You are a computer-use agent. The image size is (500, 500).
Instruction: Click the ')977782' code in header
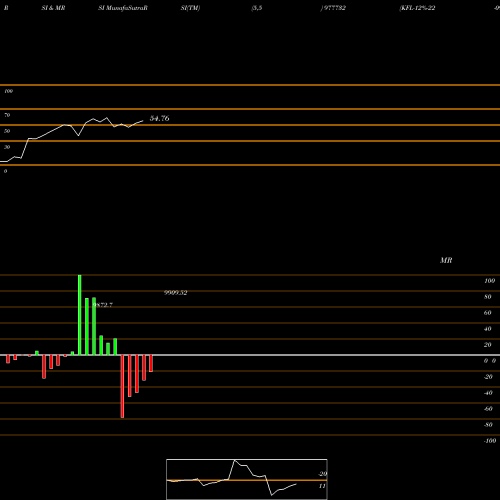pos(333,8)
